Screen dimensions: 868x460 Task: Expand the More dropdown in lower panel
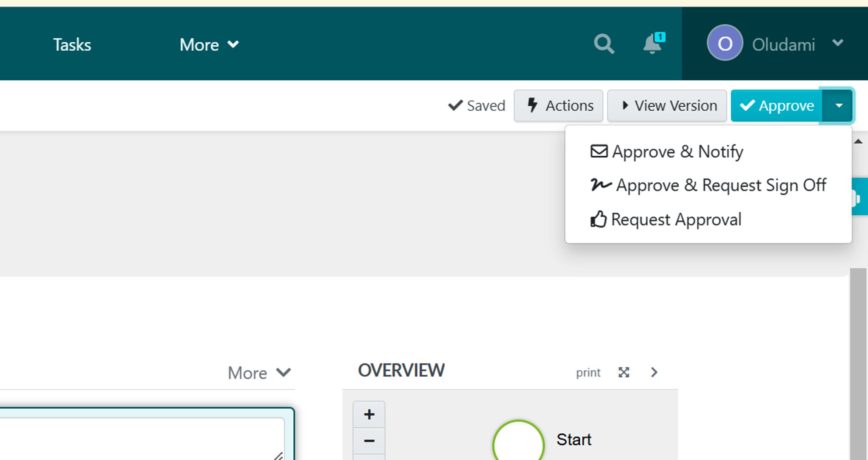pyautogui.click(x=259, y=372)
